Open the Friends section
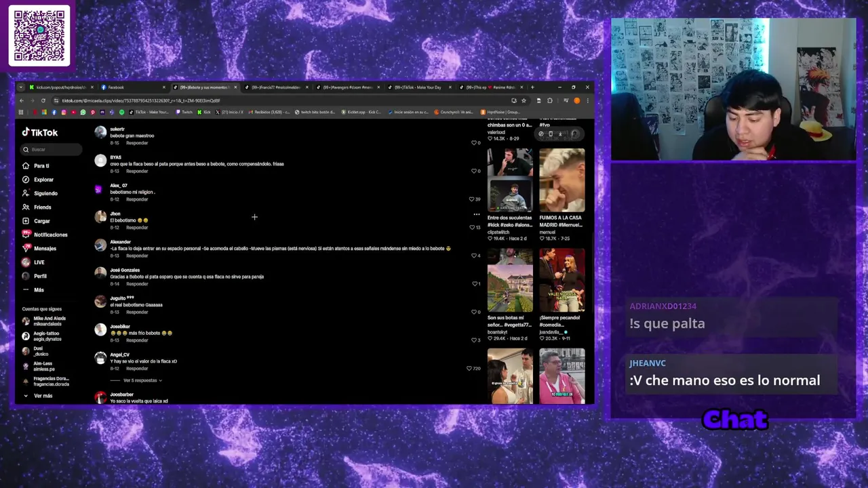 [x=37, y=207]
